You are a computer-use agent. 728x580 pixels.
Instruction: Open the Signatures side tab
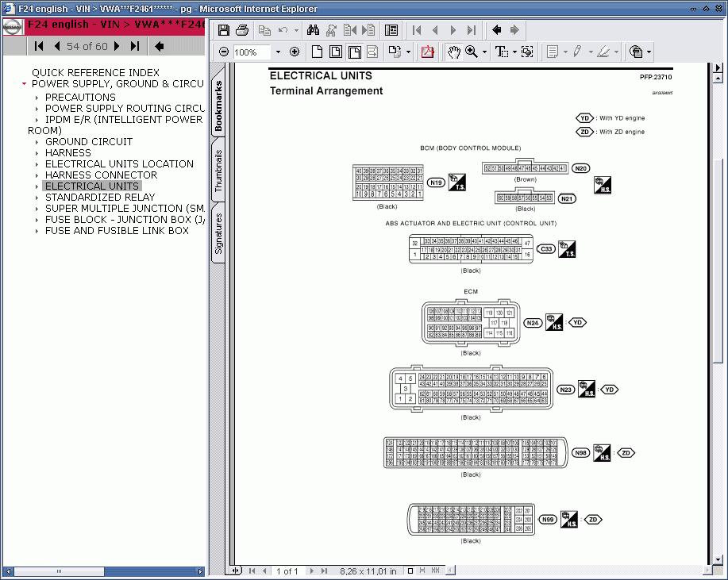tap(218, 233)
